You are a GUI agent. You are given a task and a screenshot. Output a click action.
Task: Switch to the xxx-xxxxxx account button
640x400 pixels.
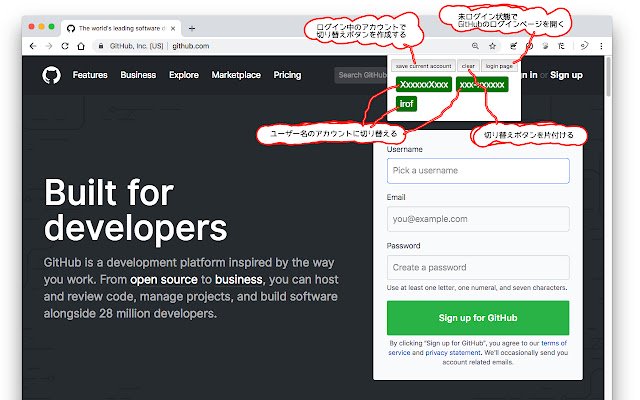click(x=482, y=84)
